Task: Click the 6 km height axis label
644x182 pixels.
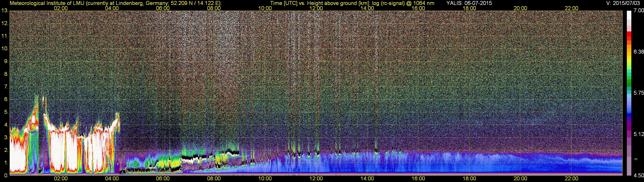Action: pos(6,100)
